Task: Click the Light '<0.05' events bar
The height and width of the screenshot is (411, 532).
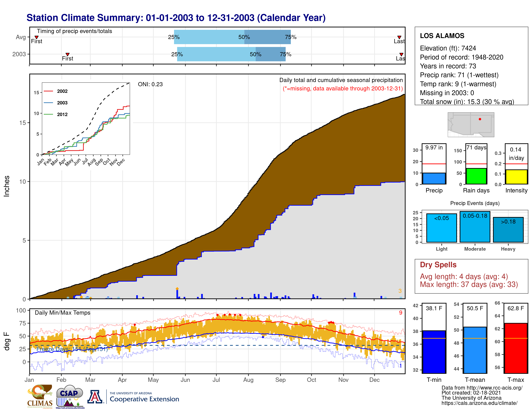Action: pyautogui.click(x=442, y=228)
